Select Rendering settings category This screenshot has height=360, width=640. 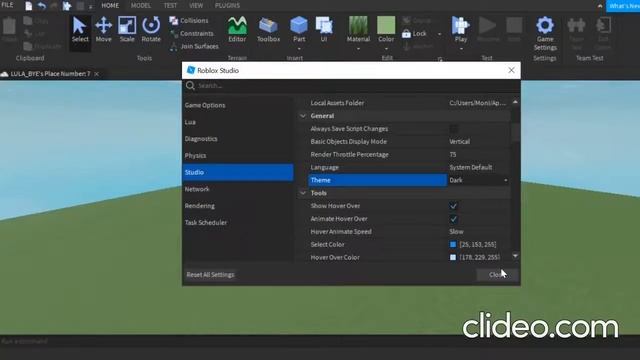point(238,206)
